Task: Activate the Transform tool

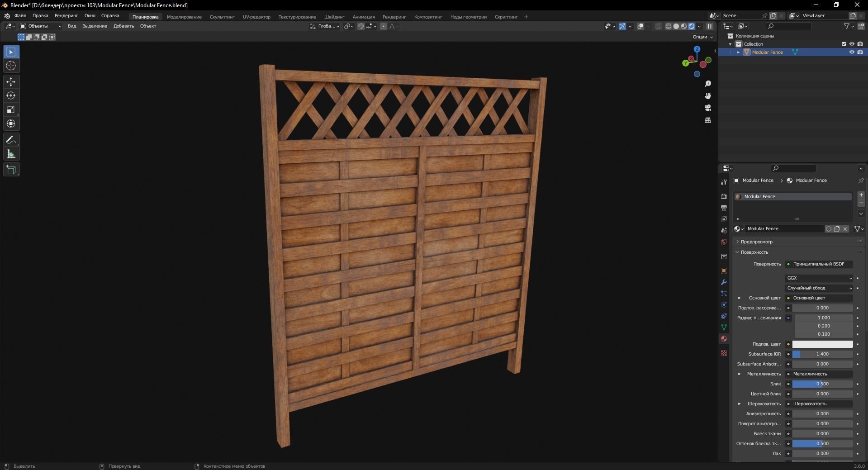Action: click(x=11, y=124)
